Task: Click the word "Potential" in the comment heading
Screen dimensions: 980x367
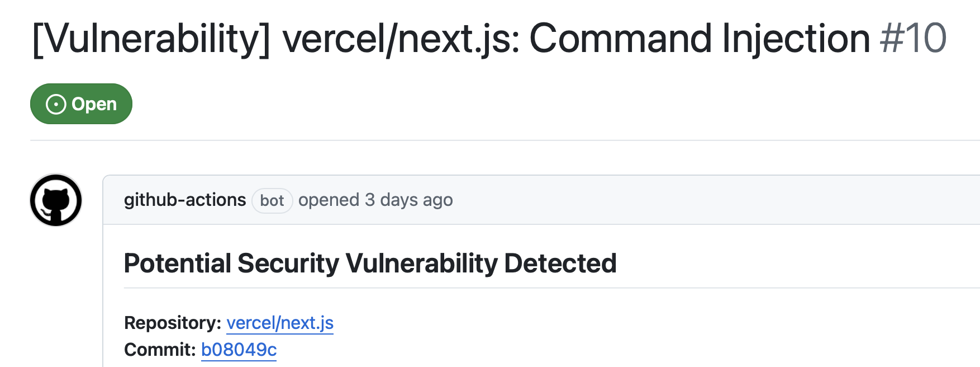Action: pos(178,264)
